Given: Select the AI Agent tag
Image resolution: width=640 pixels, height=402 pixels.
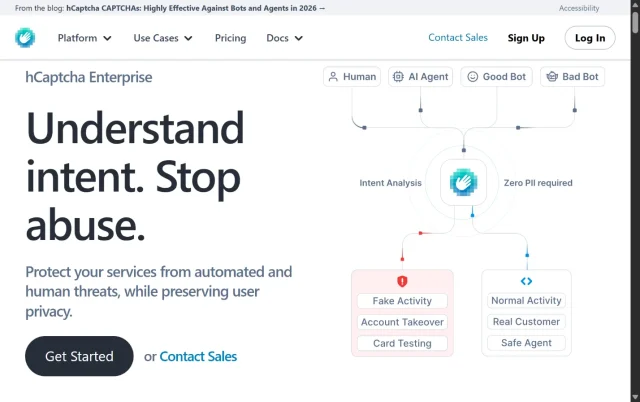Looking at the screenshot, I should click(420, 77).
